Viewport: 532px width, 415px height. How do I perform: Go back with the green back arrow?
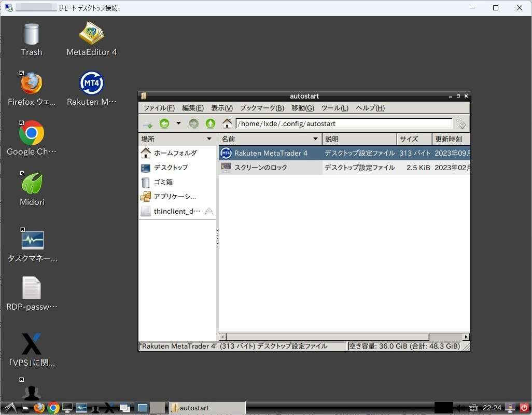(164, 123)
